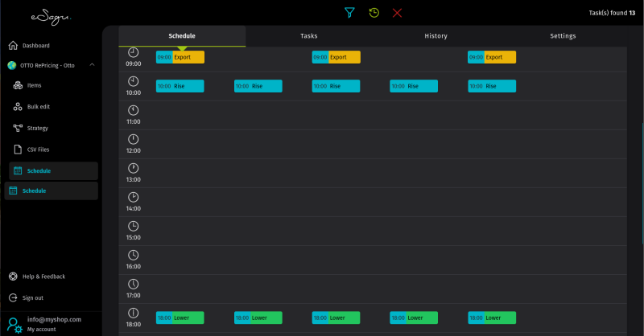
Task: Click the red X clear icon
Action: pos(397,13)
